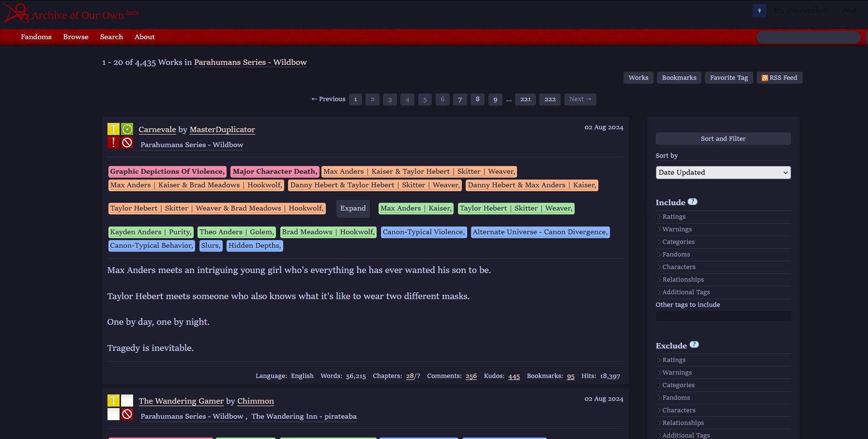Click The Wandering Gamer's incomplete no-entry icon

(127, 414)
